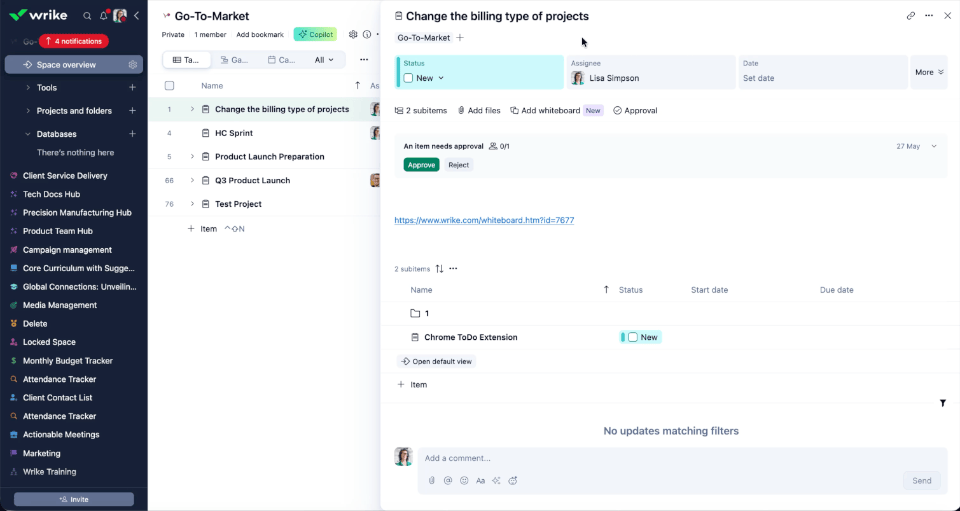Show space info icon near Copilot
Viewport: 960px width, 511px height.
point(367,34)
